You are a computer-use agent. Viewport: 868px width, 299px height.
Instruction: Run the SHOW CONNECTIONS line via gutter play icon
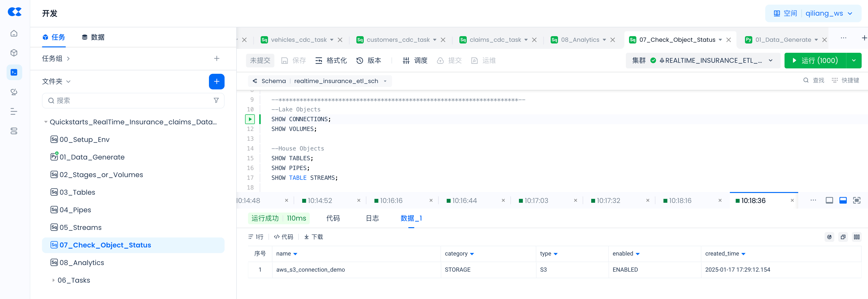(250, 119)
